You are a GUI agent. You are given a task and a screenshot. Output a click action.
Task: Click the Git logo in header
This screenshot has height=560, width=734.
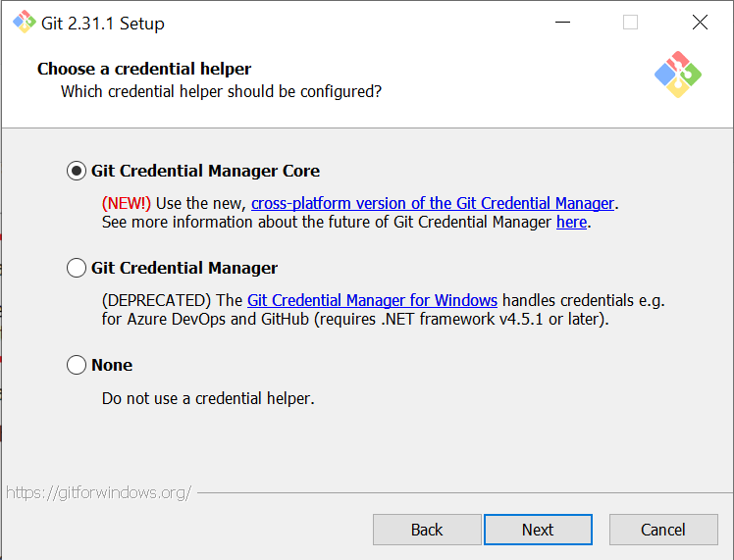click(x=678, y=75)
